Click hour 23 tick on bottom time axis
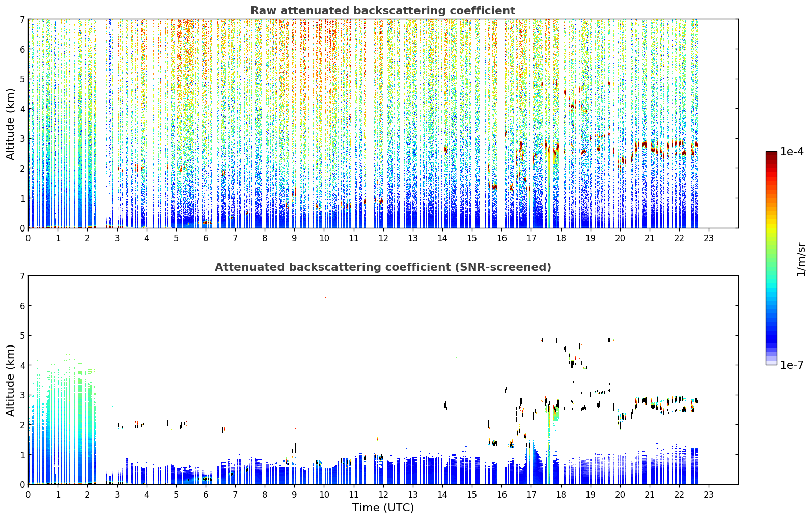Screen dimensions: 812x519 709,495
